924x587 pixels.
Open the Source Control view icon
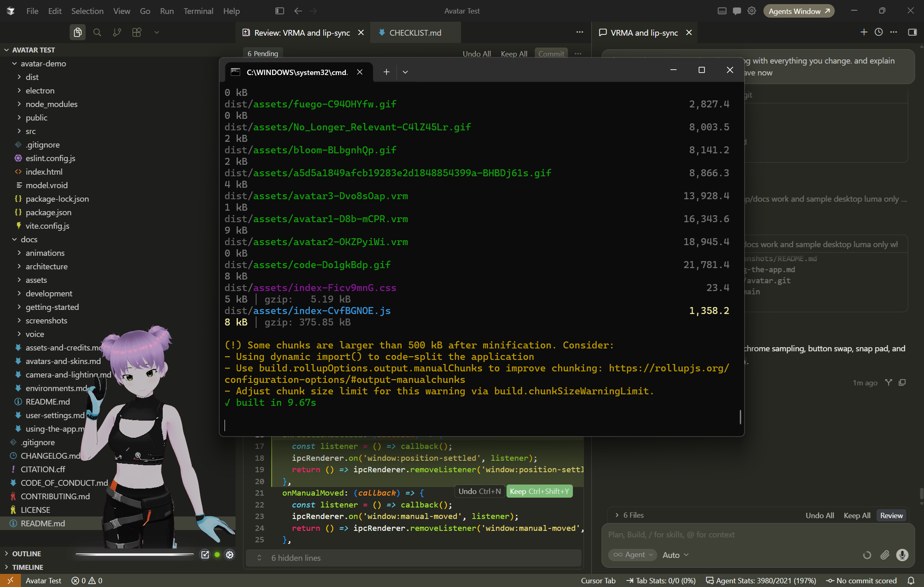tap(117, 32)
